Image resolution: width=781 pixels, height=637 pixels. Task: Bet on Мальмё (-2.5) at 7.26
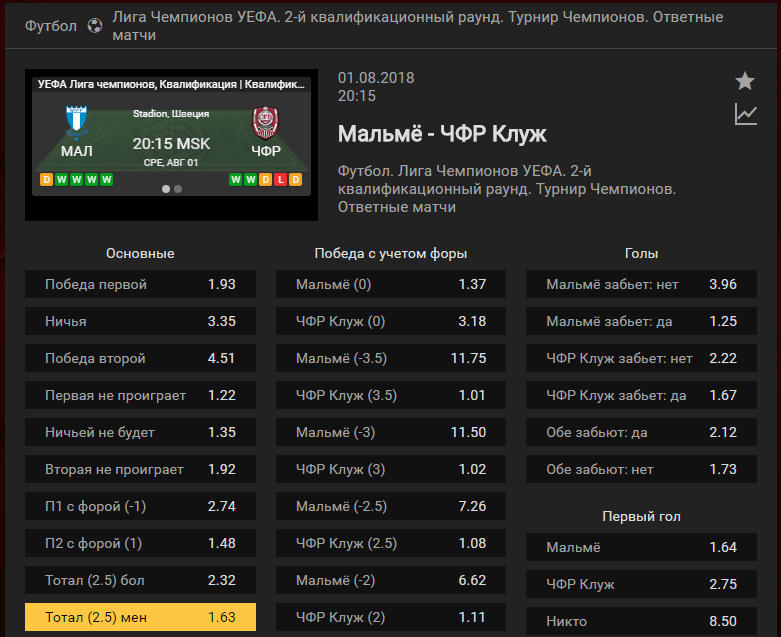pyautogui.click(x=391, y=506)
